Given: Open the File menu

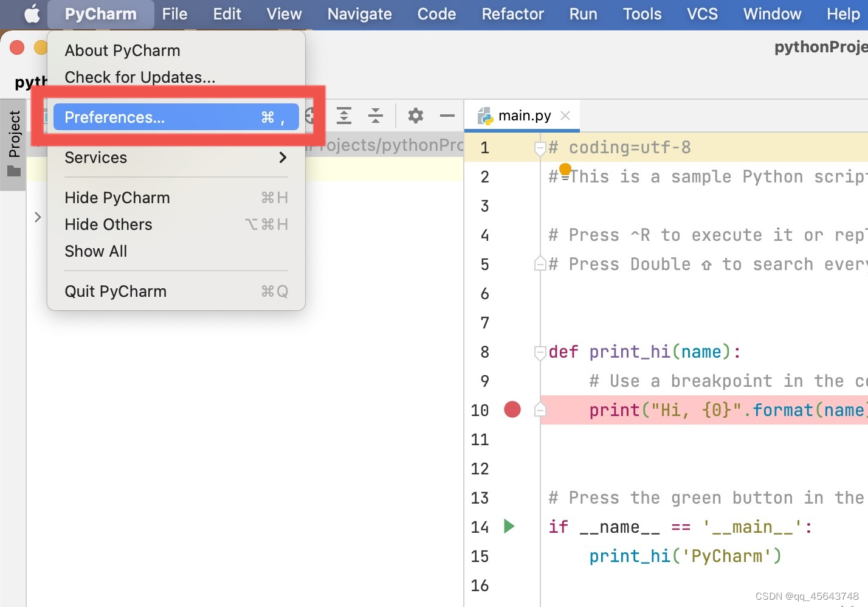Looking at the screenshot, I should coord(174,14).
